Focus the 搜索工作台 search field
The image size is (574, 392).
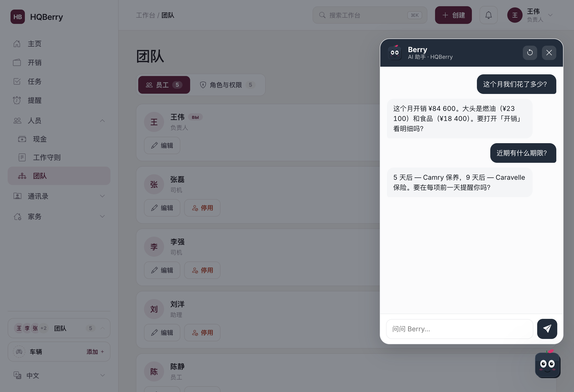point(370,15)
